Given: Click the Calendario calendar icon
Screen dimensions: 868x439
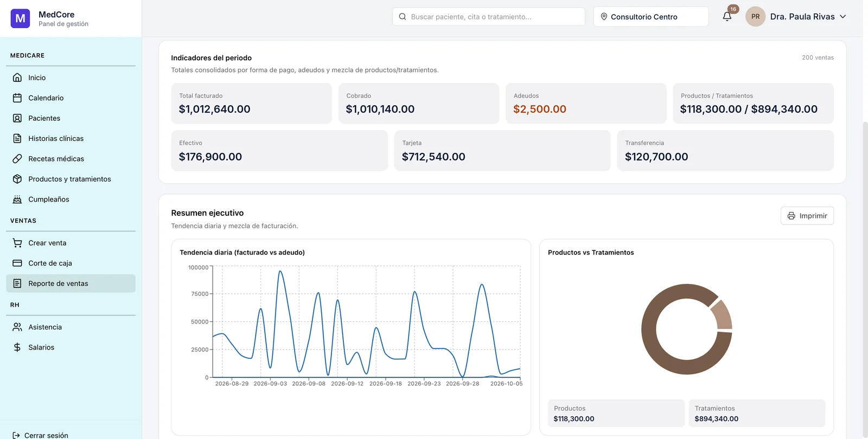Looking at the screenshot, I should [x=17, y=98].
